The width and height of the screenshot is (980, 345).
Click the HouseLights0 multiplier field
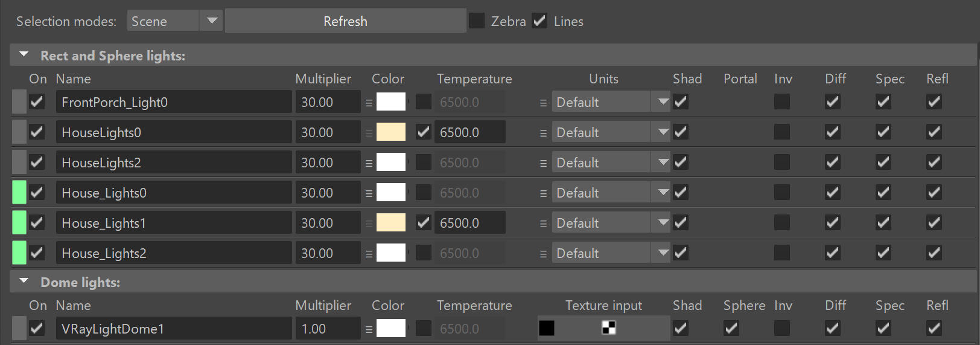click(x=328, y=132)
